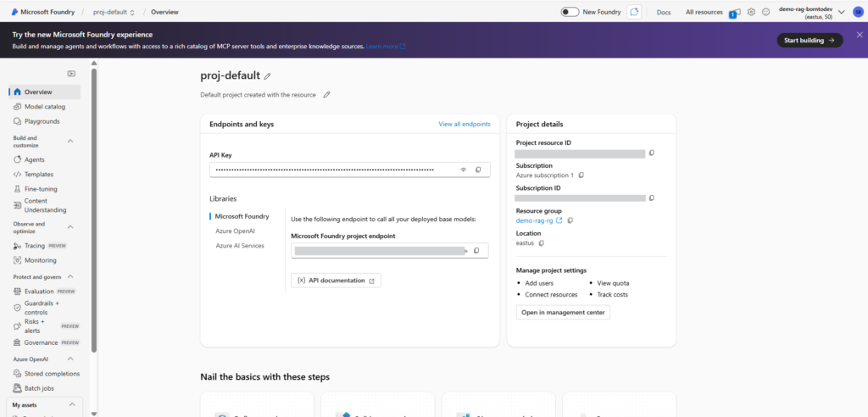Screen dimensions: 868x417
Task: Click the Start building button
Action: click(x=810, y=40)
